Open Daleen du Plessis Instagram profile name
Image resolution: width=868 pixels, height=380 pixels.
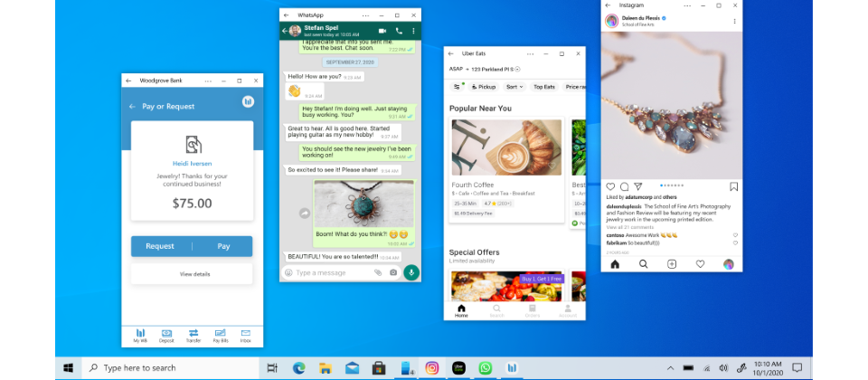click(x=642, y=18)
